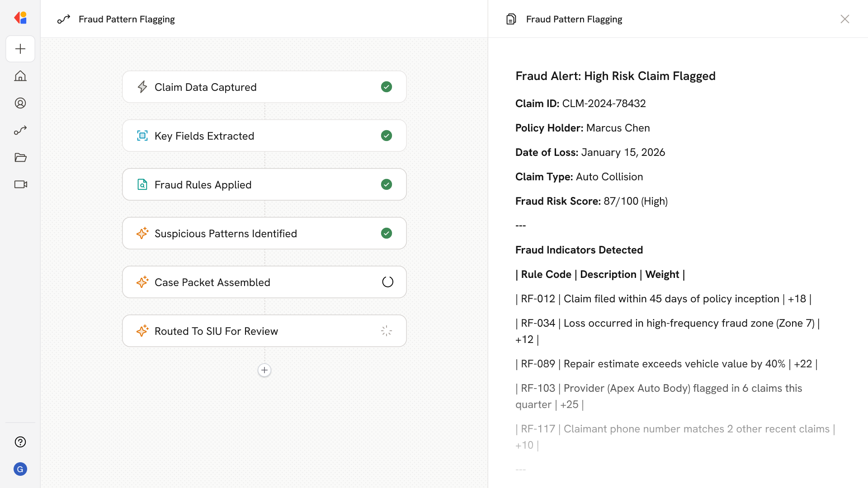Open the Home icon in sidebar

click(20, 76)
